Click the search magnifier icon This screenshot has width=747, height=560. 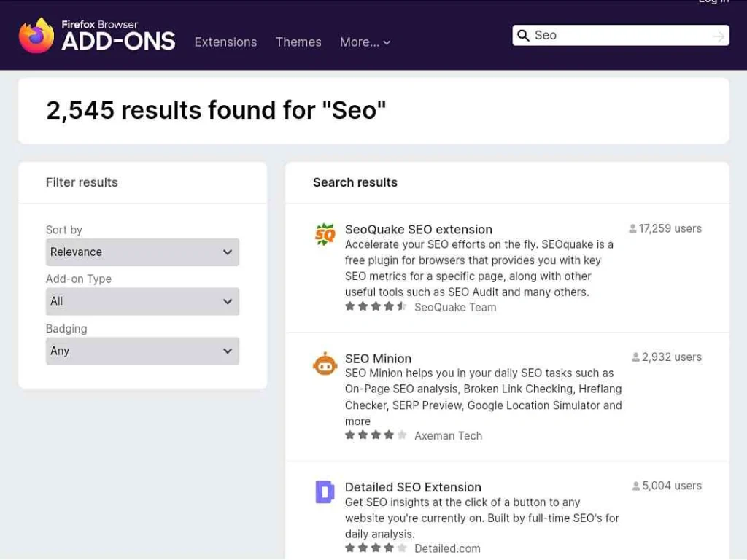click(523, 36)
